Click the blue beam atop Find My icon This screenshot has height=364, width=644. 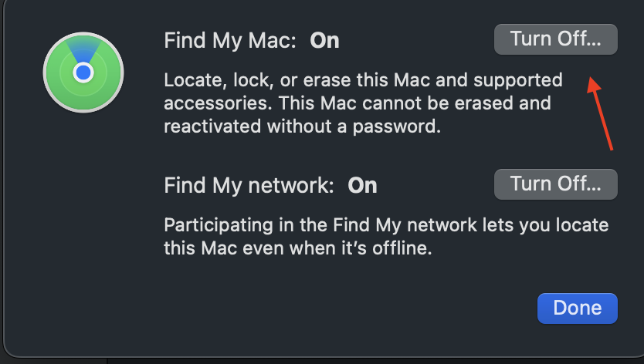(x=83, y=49)
